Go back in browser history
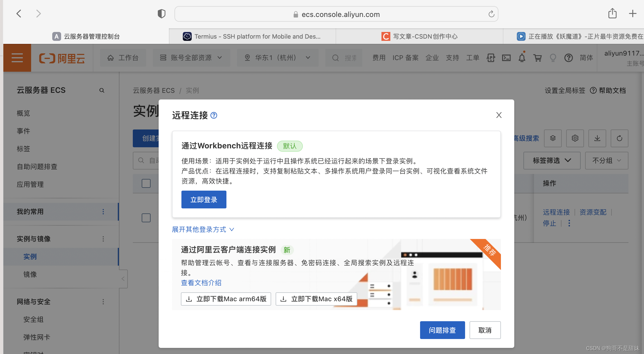This screenshot has width=644, height=354. [x=19, y=14]
